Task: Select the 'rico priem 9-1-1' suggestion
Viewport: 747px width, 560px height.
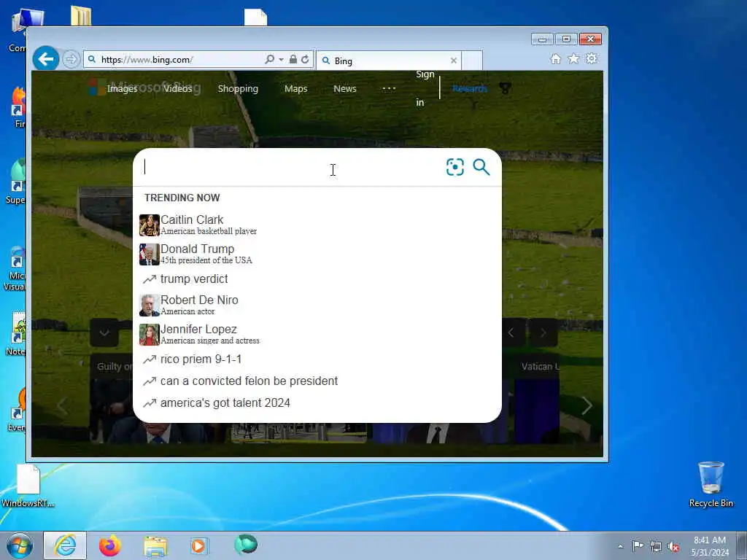Action: tap(317, 359)
